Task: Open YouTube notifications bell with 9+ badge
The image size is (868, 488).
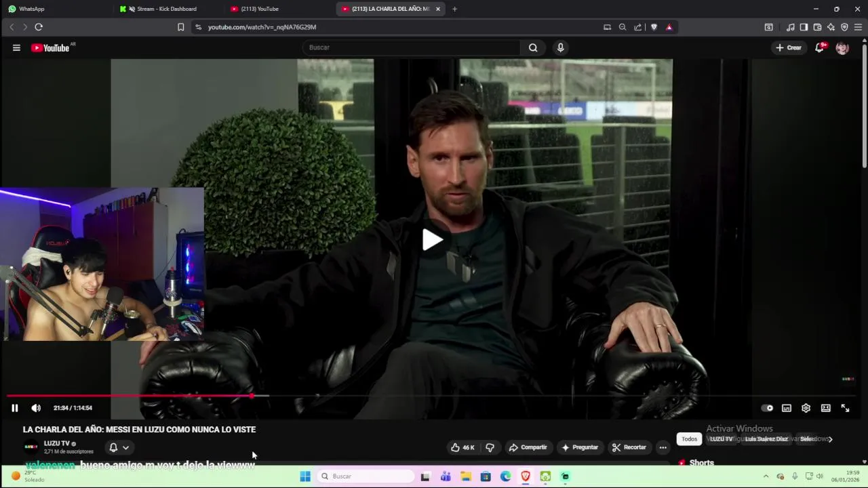Action: [820, 47]
